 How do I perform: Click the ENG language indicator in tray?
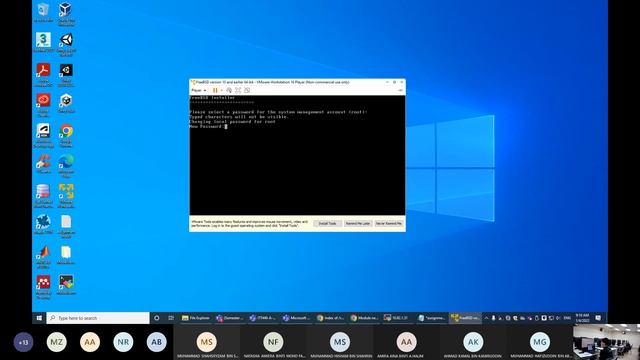click(567, 318)
